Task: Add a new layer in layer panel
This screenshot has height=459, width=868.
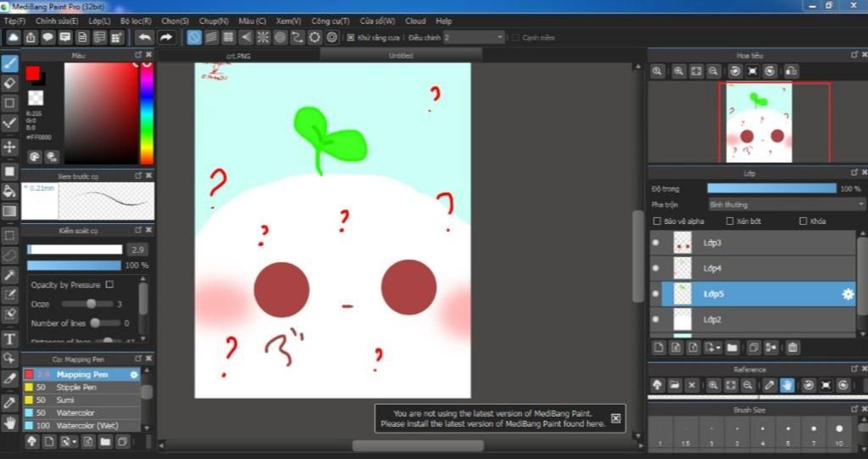Action: tap(658, 348)
